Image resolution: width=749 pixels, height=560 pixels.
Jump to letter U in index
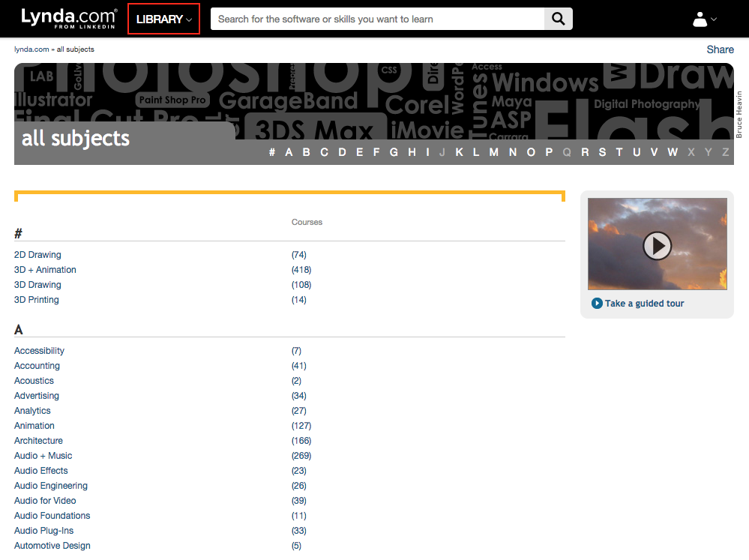click(637, 152)
